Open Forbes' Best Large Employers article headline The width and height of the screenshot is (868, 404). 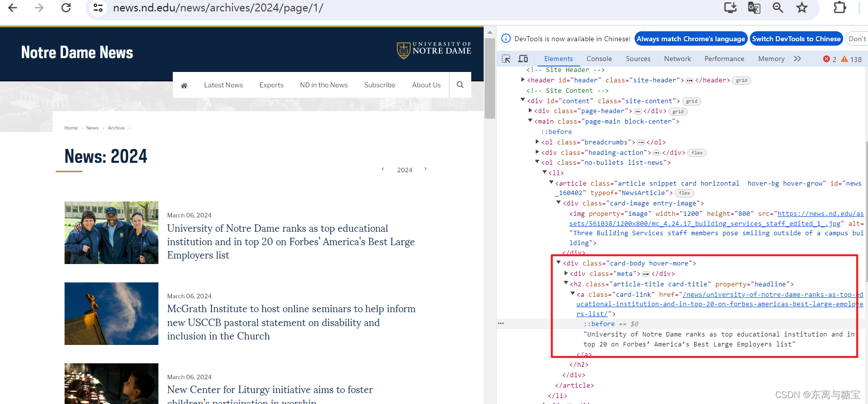click(291, 242)
